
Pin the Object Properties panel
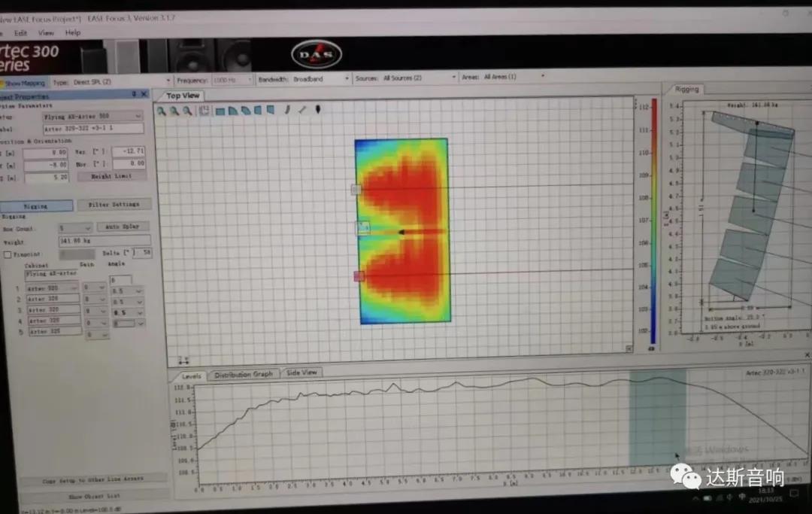pyautogui.click(x=134, y=94)
